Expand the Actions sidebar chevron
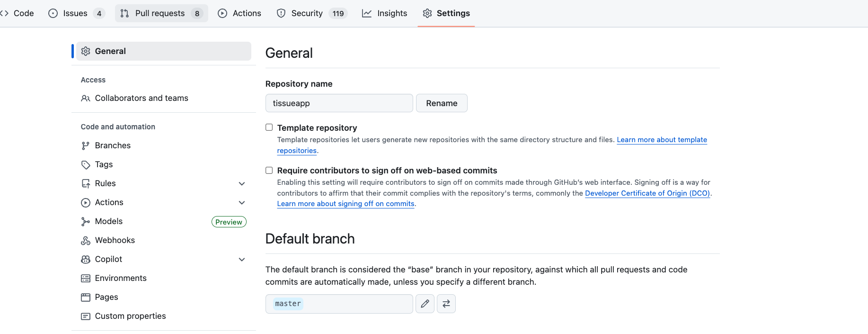This screenshot has height=334, width=868. [242, 203]
